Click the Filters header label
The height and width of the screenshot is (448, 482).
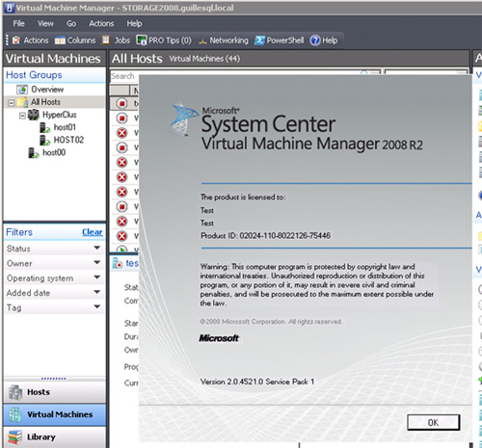tap(19, 232)
